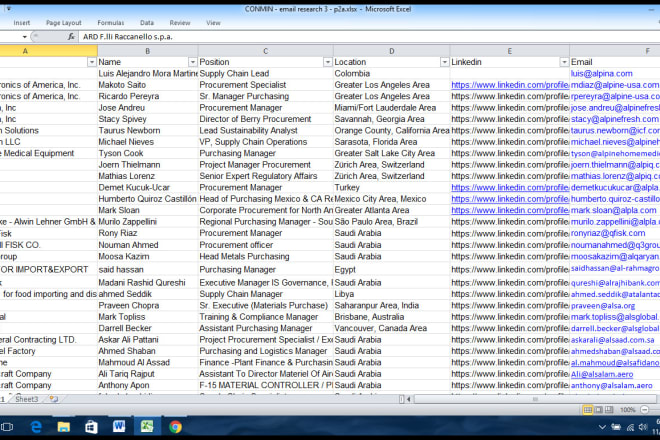
Task: Open the Insert ribbon tab
Action: tap(21, 23)
